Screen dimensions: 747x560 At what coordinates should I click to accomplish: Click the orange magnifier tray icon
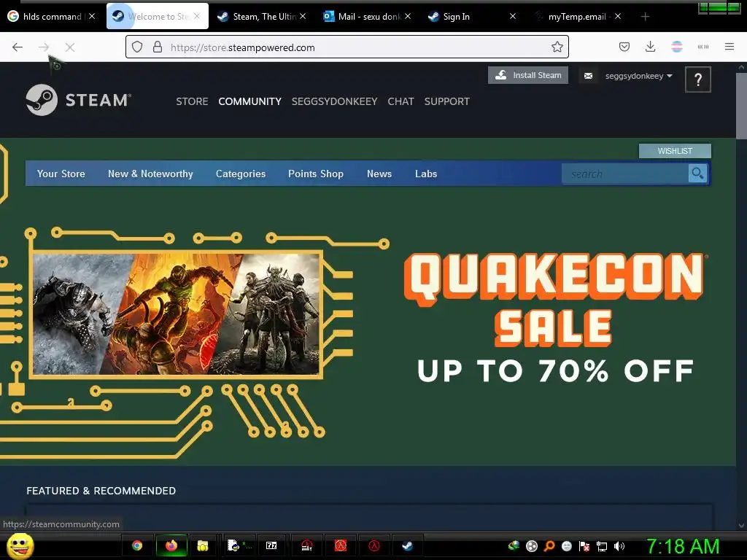pos(549,546)
